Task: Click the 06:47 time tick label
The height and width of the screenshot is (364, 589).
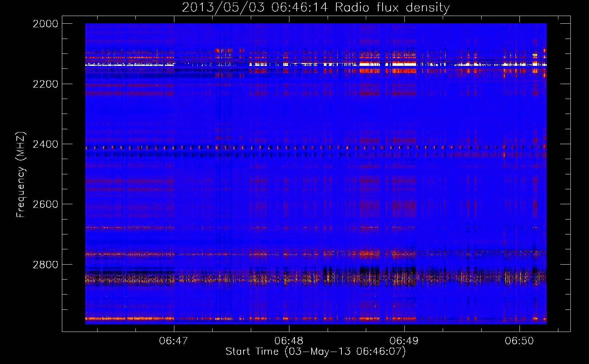Action: [174, 341]
